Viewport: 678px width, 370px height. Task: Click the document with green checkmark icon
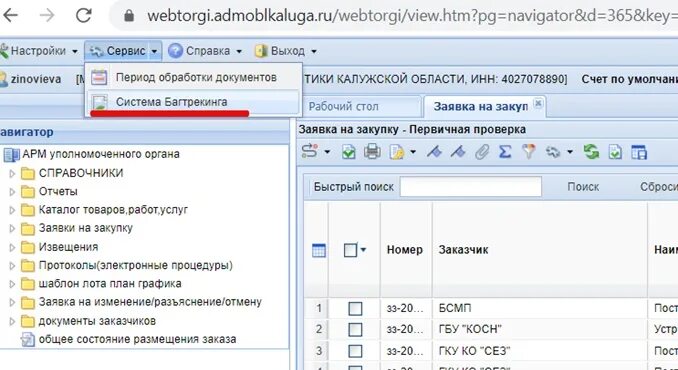349,152
